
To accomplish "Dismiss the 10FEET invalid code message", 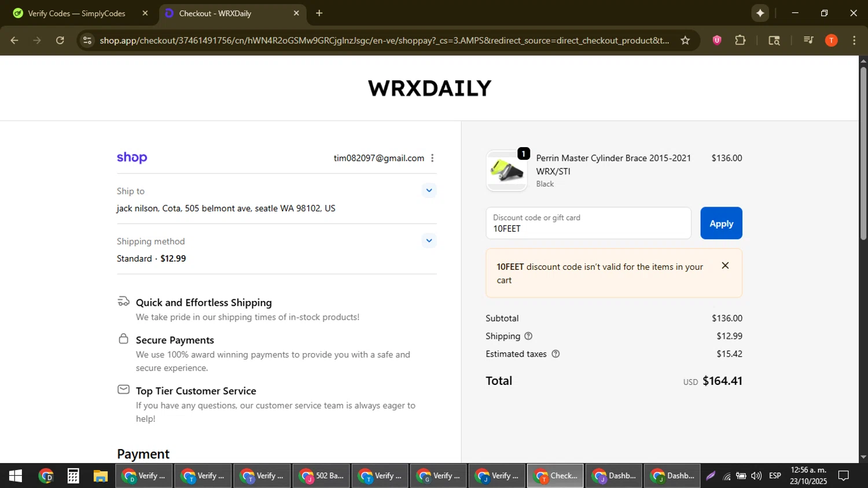I will click(725, 266).
